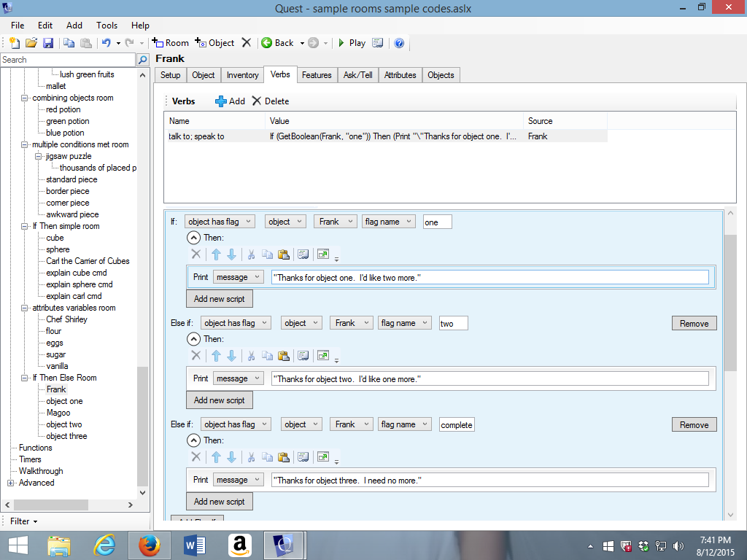The image size is (747, 560).
Task: Add a new verb with the plus icon
Action: point(230,101)
